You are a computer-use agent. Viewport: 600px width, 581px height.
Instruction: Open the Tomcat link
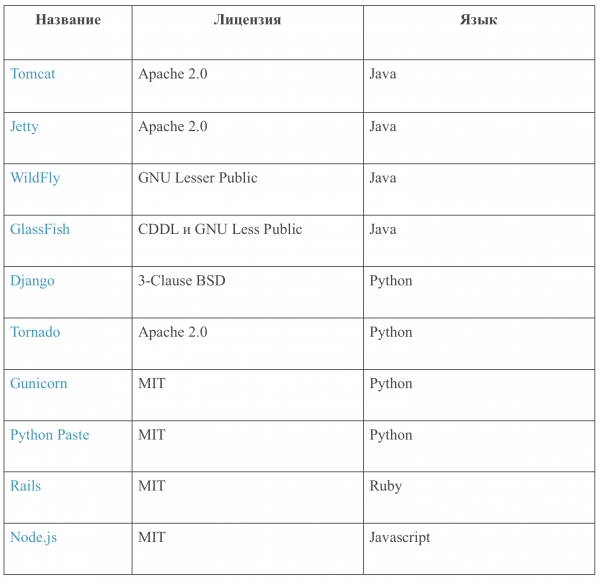pyautogui.click(x=33, y=75)
